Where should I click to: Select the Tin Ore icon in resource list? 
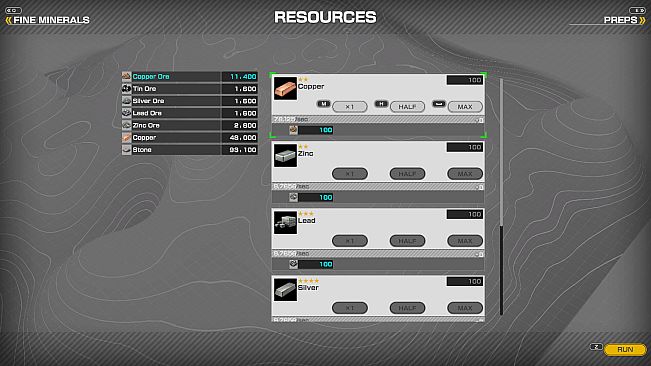(127, 88)
